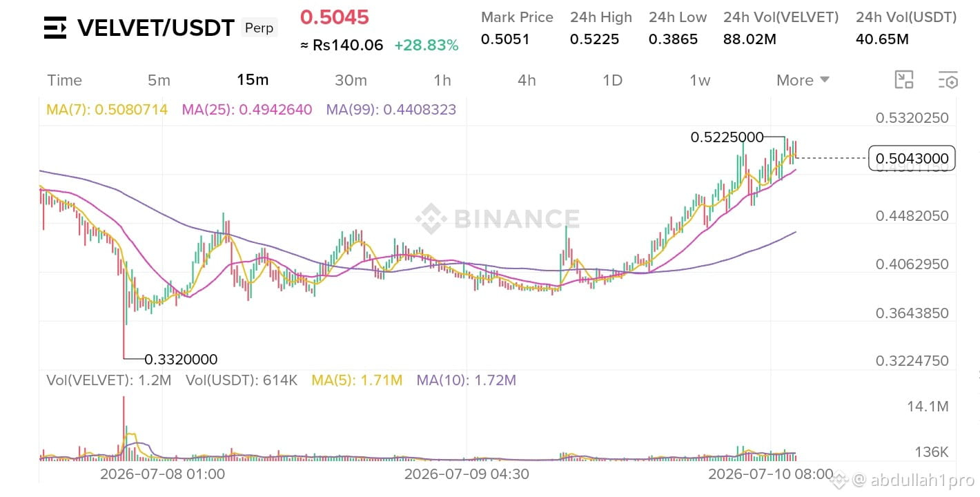
Task: Click the 0.5320250 price axis label
Action: coord(912,118)
